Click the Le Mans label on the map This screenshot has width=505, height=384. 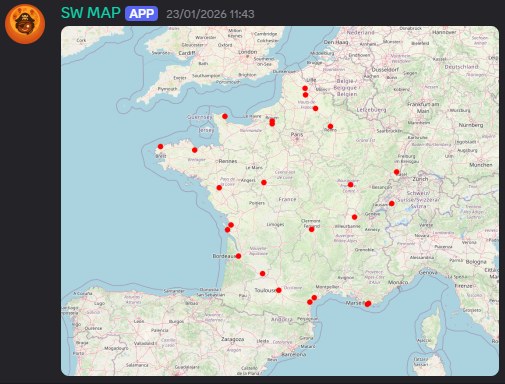pyautogui.click(x=254, y=167)
